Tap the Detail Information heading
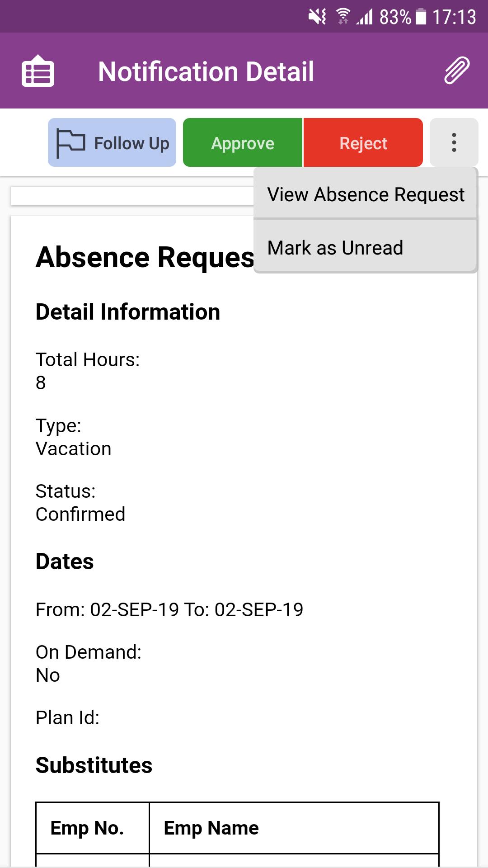This screenshot has height=868, width=488. (x=128, y=311)
